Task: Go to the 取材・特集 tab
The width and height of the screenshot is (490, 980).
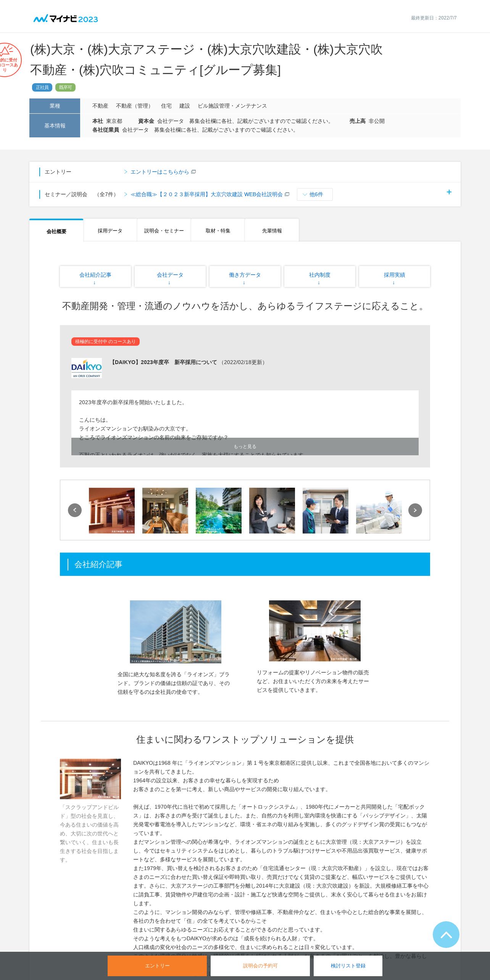Action: click(218, 230)
